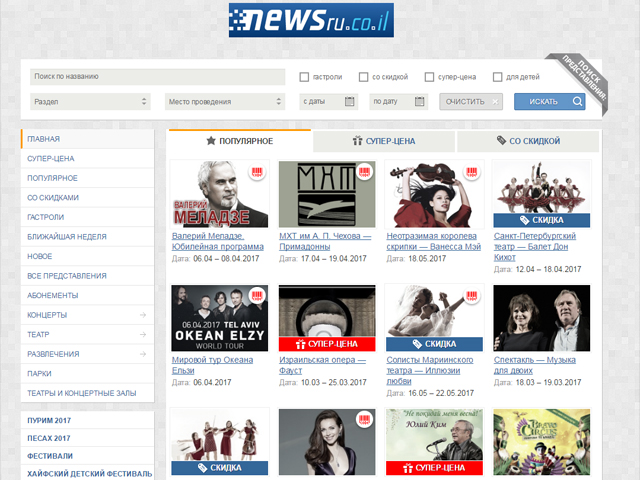Viewport: 640px width, 480px height.
Task: Switch to the СУПЕР-ЦЕНА tab
Action: [384, 141]
